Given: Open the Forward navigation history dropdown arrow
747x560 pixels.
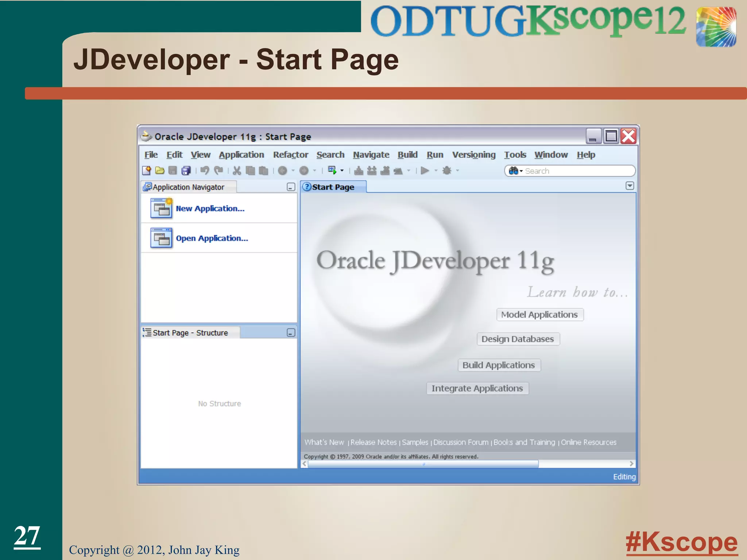Looking at the screenshot, I should (314, 171).
